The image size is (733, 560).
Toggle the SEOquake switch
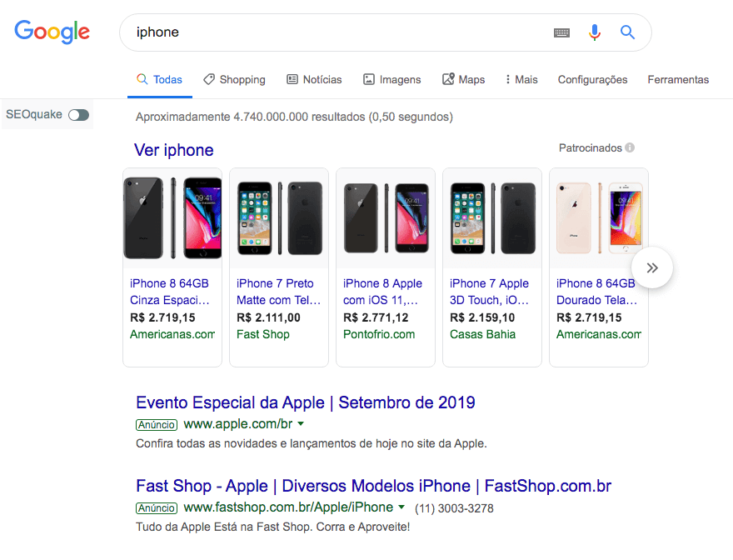coord(78,115)
